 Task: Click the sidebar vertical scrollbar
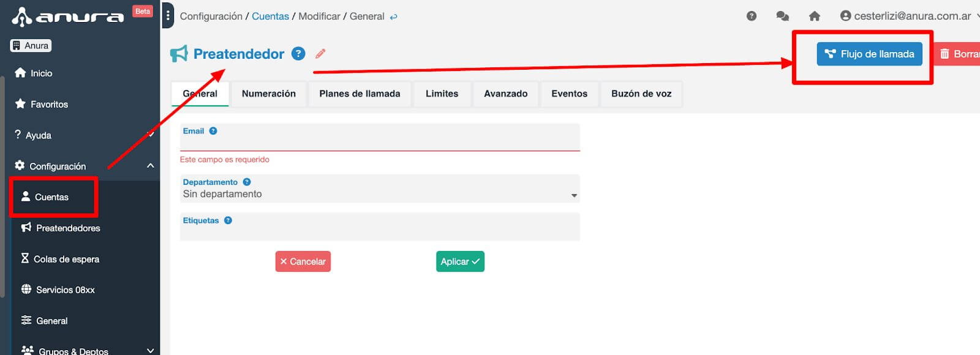point(2,187)
